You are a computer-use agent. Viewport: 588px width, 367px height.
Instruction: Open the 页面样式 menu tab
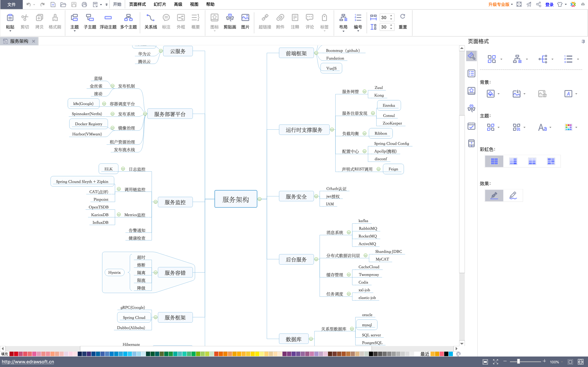click(x=137, y=4)
